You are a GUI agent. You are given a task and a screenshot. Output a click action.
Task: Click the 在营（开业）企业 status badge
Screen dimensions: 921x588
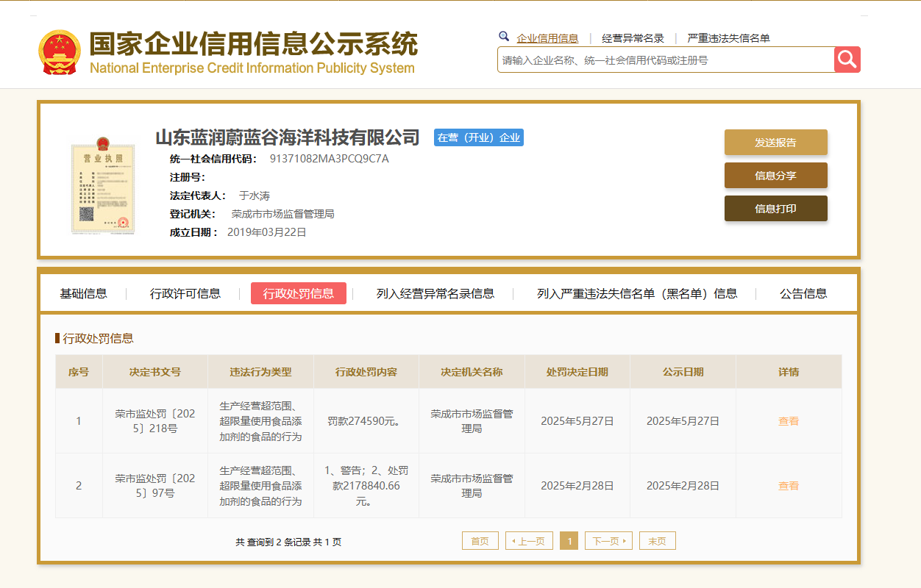tap(479, 137)
